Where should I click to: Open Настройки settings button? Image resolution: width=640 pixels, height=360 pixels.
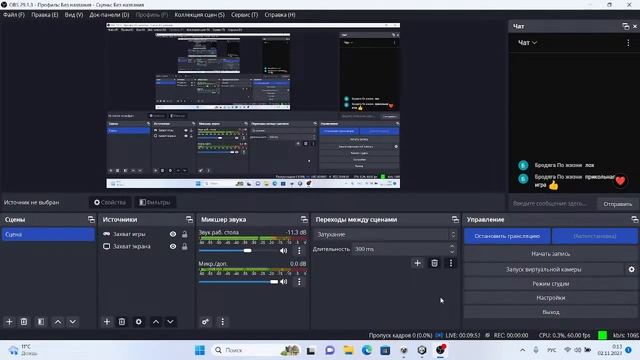point(551,298)
